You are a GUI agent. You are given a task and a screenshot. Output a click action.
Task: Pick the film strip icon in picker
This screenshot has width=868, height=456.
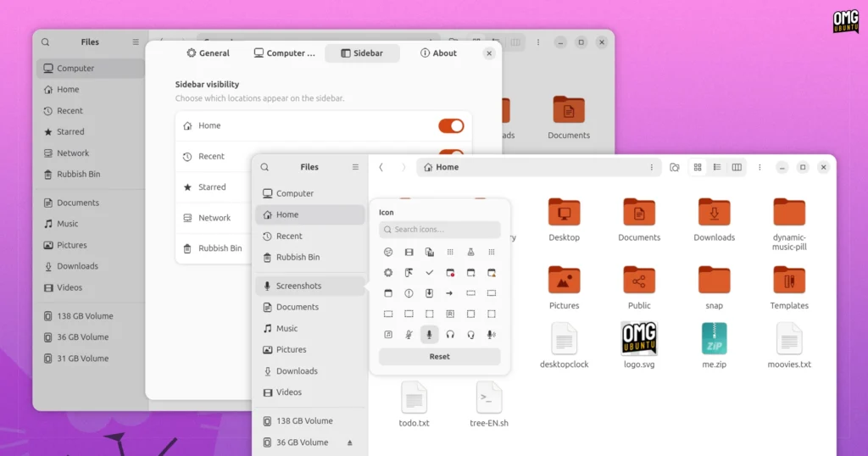click(x=409, y=253)
